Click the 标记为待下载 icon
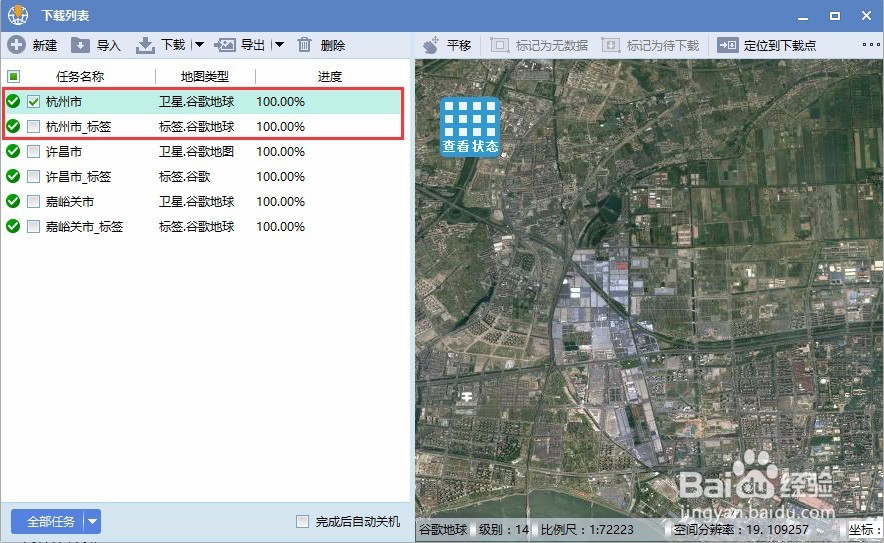The image size is (884, 543). 611,45
